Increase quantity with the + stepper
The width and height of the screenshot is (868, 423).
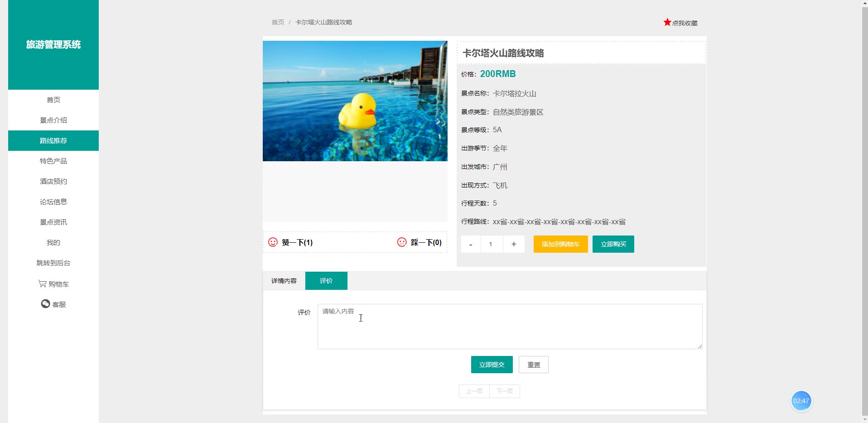[x=514, y=244]
